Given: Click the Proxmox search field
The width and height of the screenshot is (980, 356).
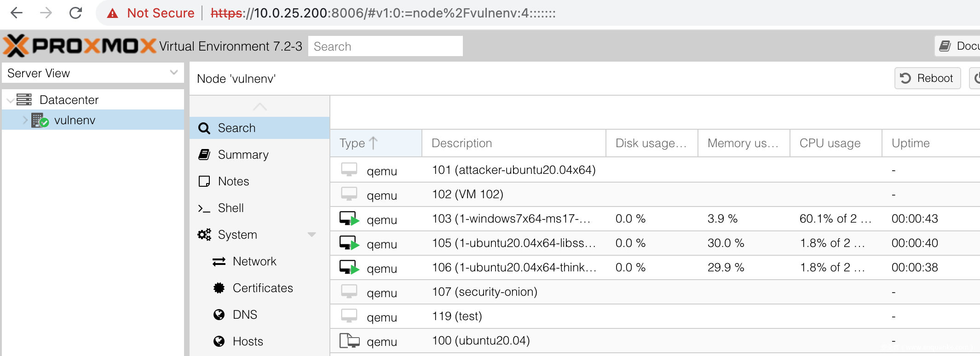Looking at the screenshot, I should coord(385,46).
